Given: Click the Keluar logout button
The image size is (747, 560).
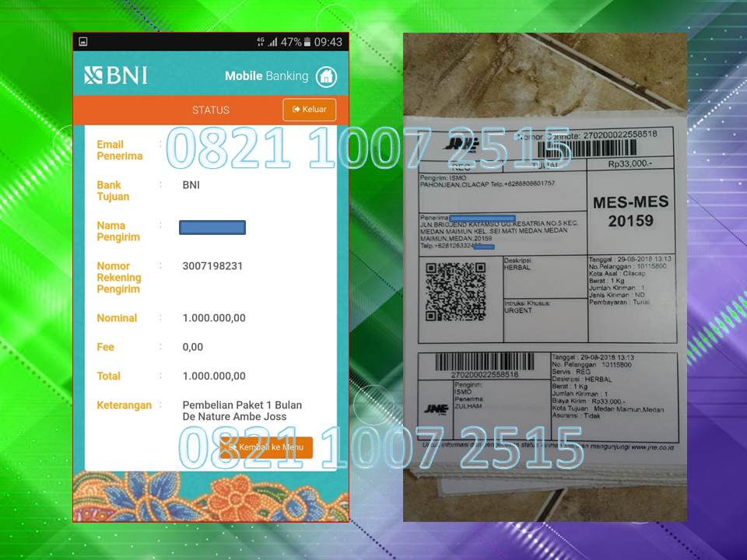Looking at the screenshot, I should 309,110.
